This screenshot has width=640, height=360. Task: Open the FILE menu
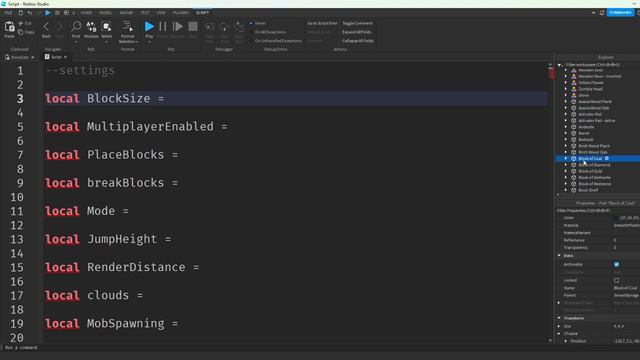(8, 13)
